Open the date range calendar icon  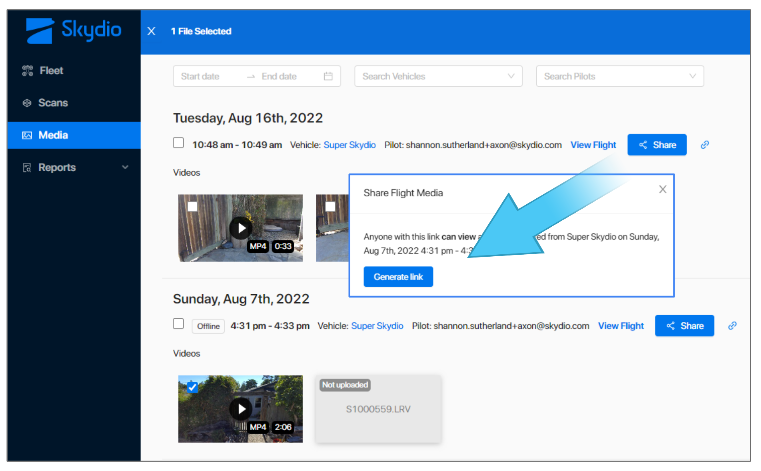328,76
